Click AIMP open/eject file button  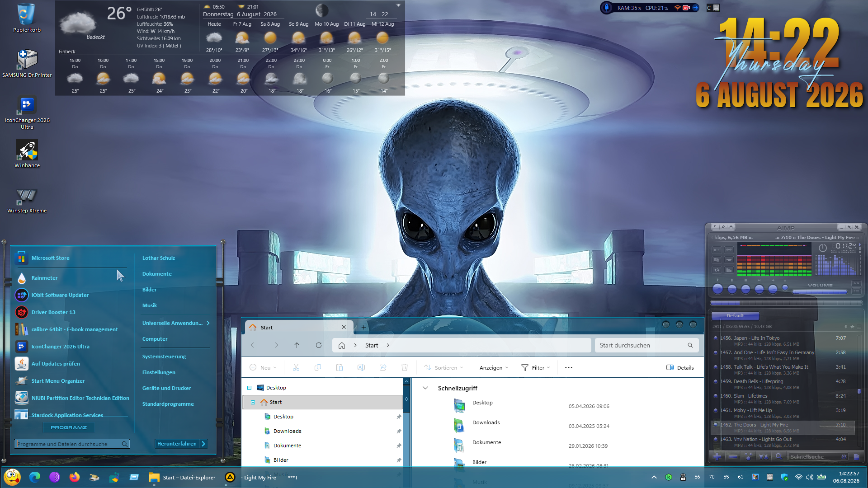point(785,287)
